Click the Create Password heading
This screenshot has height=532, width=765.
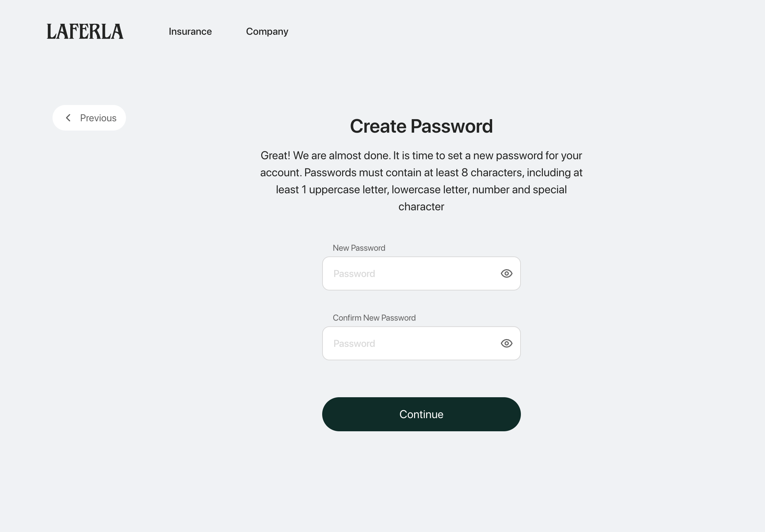(421, 126)
